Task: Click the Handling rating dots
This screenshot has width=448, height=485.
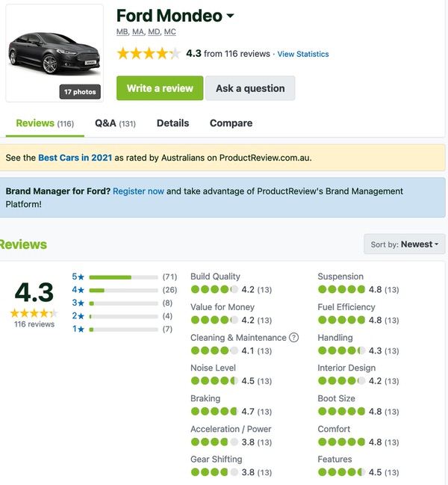Action: pos(342,350)
